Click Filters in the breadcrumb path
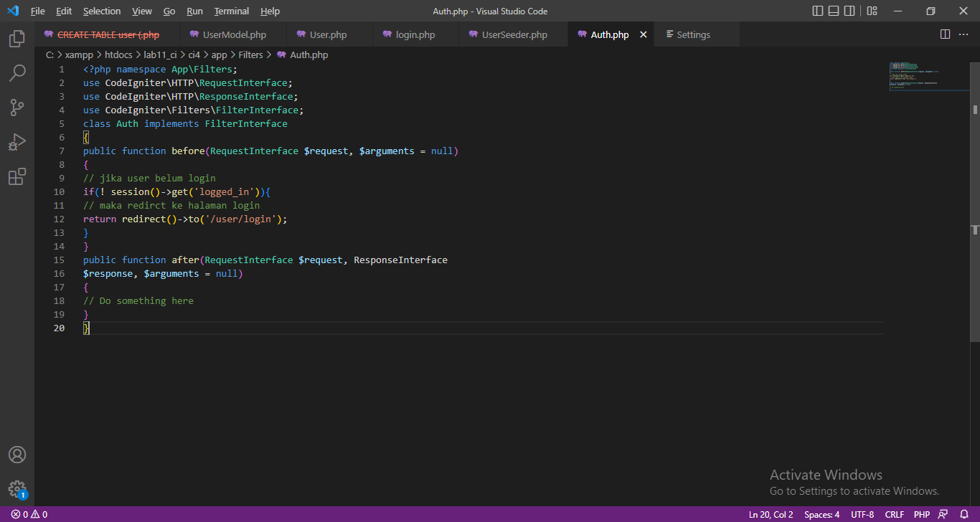 point(250,54)
